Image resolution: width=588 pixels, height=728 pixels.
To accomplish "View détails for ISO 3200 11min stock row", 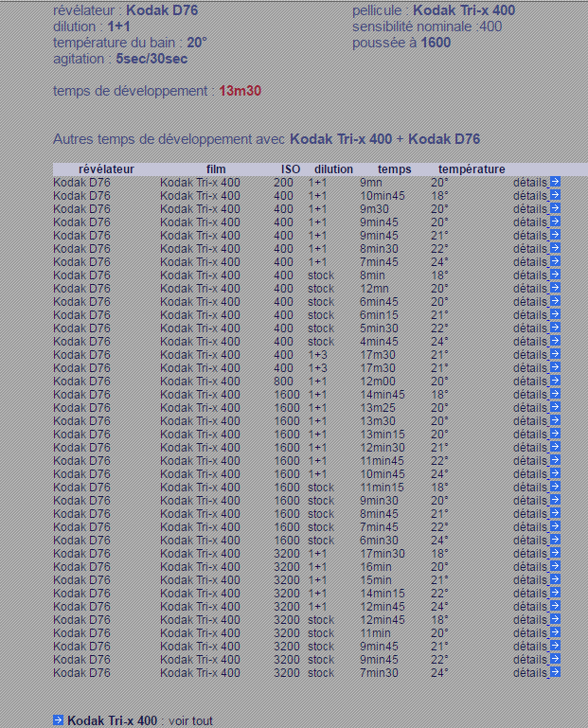I will click(x=530, y=632).
